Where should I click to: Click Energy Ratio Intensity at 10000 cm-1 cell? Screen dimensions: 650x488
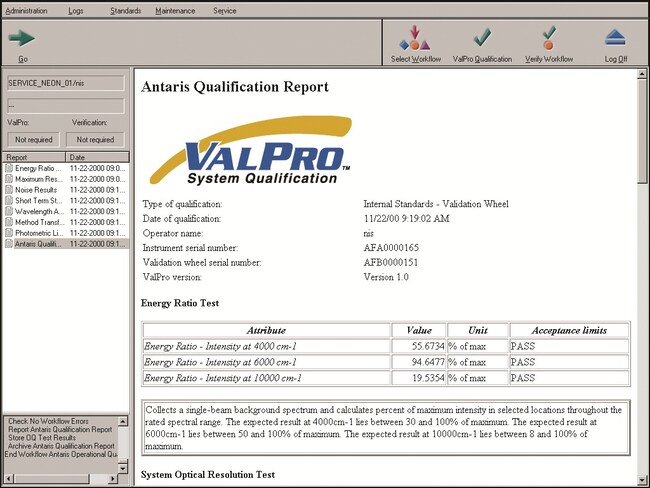click(x=266, y=378)
